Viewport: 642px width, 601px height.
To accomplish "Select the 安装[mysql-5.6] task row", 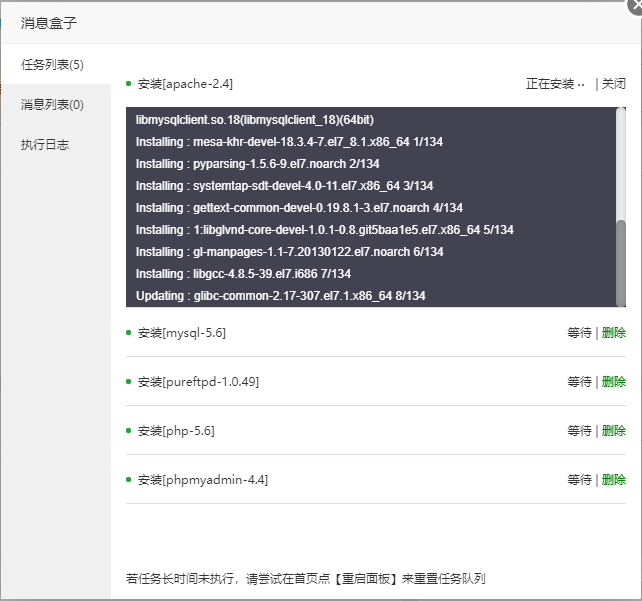I will point(376,332).
